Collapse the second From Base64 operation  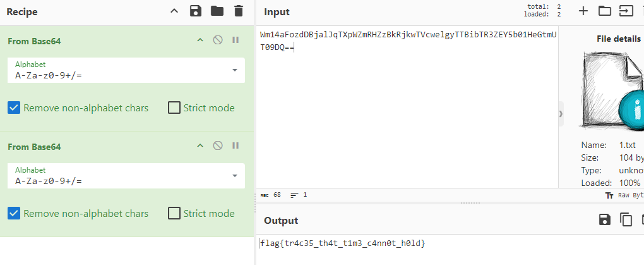[200, 146]
